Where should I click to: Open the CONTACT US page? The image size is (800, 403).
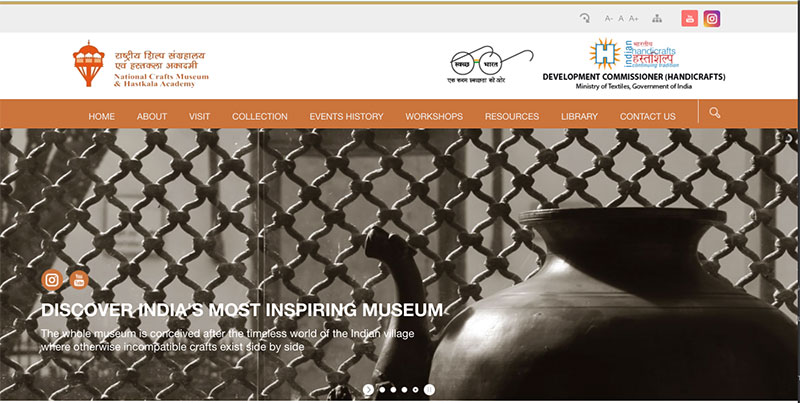click(647, 116)
